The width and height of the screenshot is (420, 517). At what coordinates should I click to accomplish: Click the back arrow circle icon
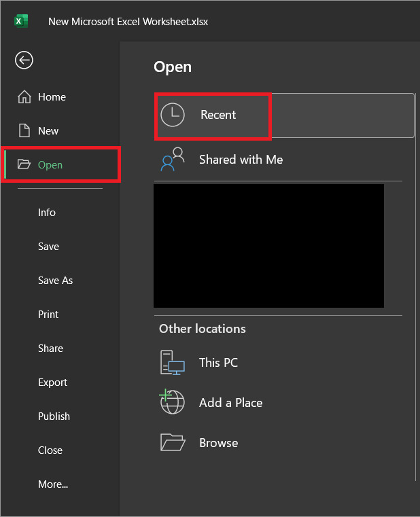[24, 60]
